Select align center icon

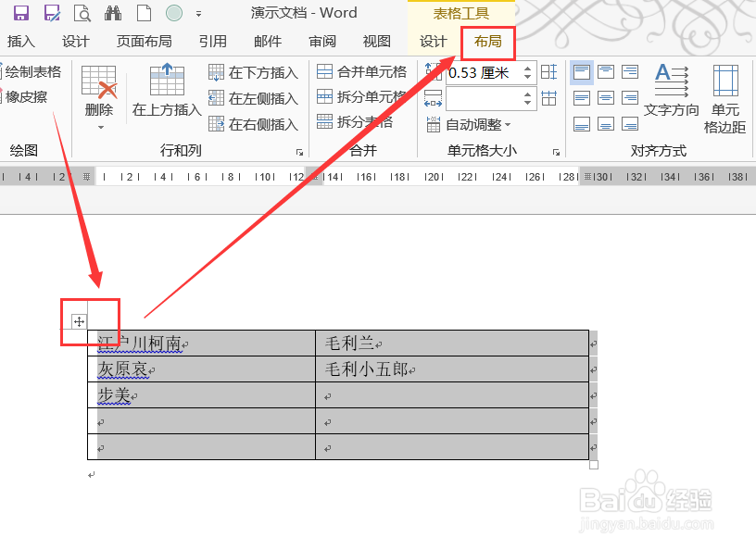(606, 98)
